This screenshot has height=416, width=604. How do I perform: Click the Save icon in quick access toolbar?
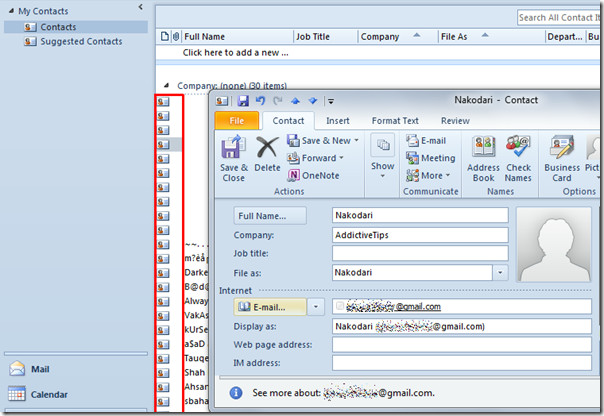click(243, 101)
